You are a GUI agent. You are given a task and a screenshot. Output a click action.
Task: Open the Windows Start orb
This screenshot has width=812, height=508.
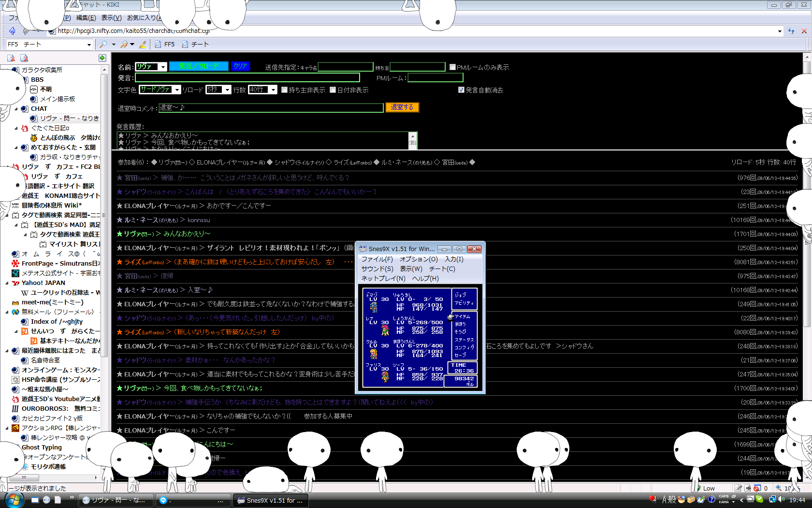point(14,500)
